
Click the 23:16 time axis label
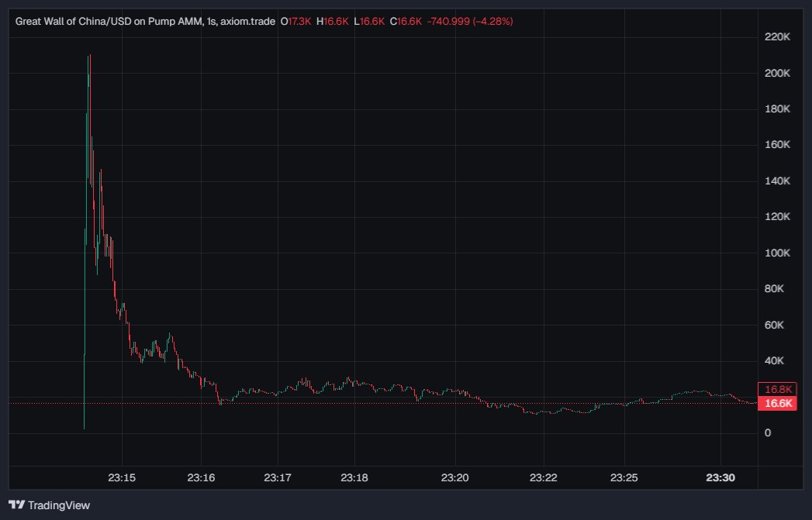click(x=201, y=477)
